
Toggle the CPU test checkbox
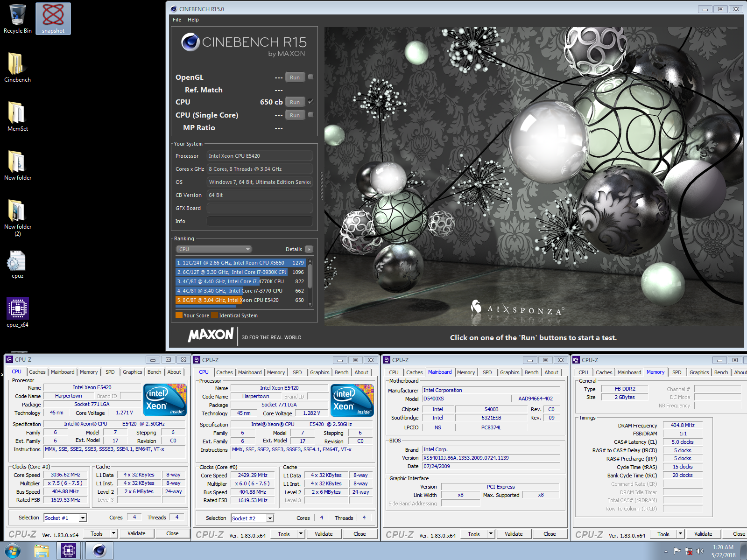pyautogui.click(x=310, y=101)
